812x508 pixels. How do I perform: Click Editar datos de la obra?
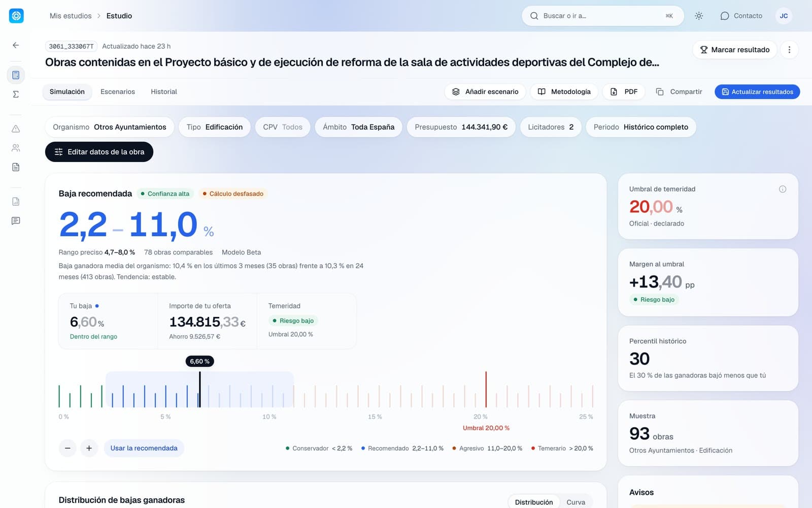coord(99,152)
